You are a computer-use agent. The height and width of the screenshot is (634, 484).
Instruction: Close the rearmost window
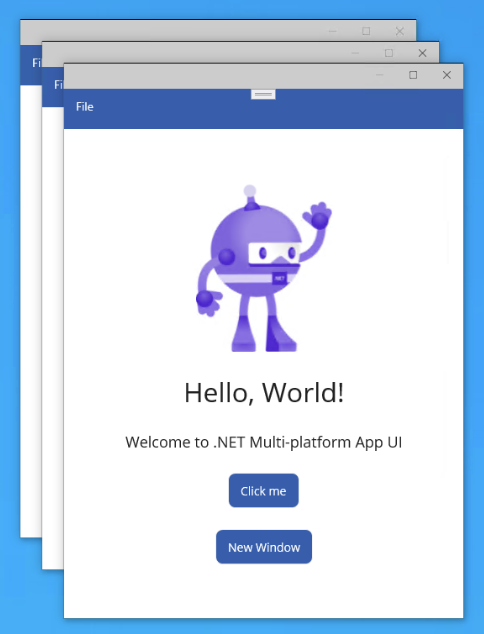click(x=399, y=31)
